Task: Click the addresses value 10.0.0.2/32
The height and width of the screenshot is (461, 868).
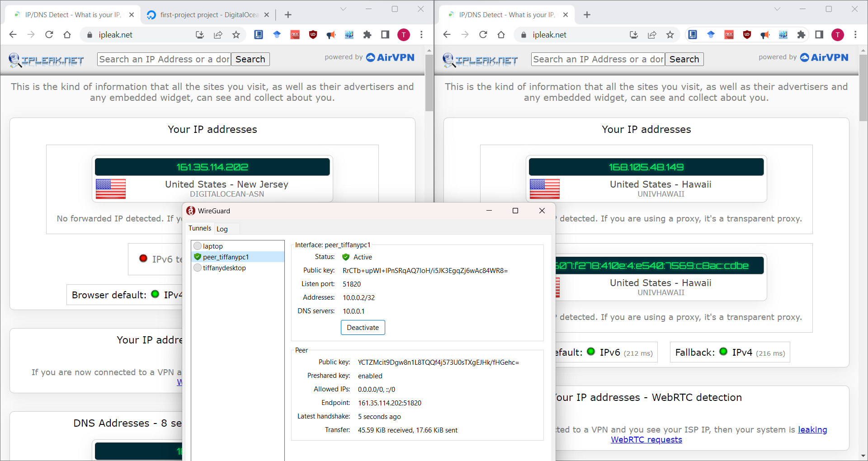Action: 359,298
